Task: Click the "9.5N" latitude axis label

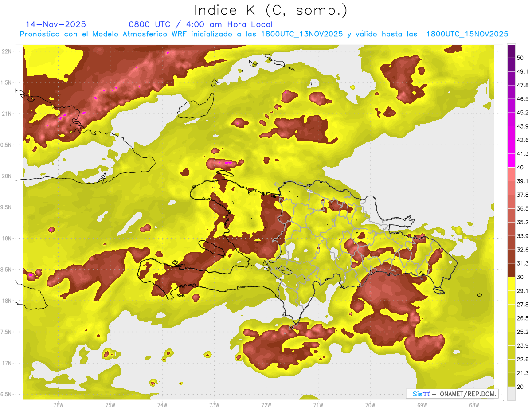Action: tap(7, 207)
